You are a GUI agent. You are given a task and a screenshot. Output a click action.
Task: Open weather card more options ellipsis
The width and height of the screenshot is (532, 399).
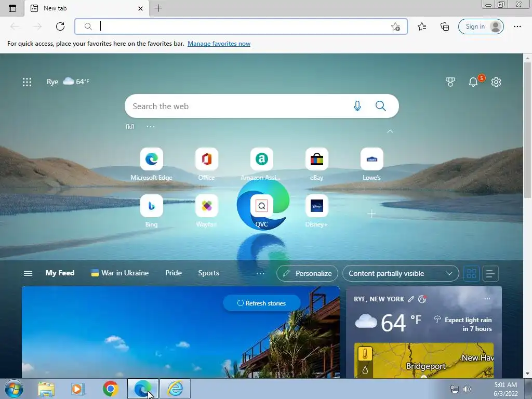487,299
